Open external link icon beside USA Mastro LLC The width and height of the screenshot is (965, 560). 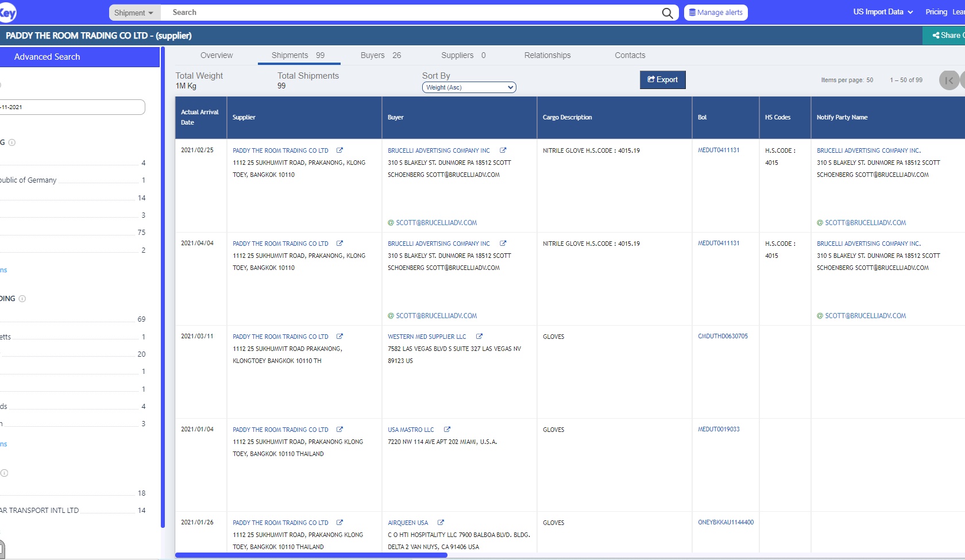(447, 430)
